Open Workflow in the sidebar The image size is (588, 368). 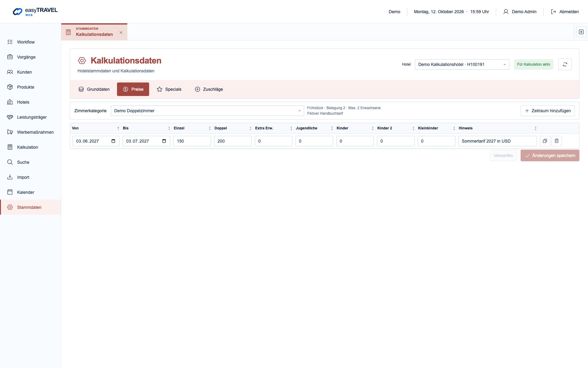[x=30, y=42]
